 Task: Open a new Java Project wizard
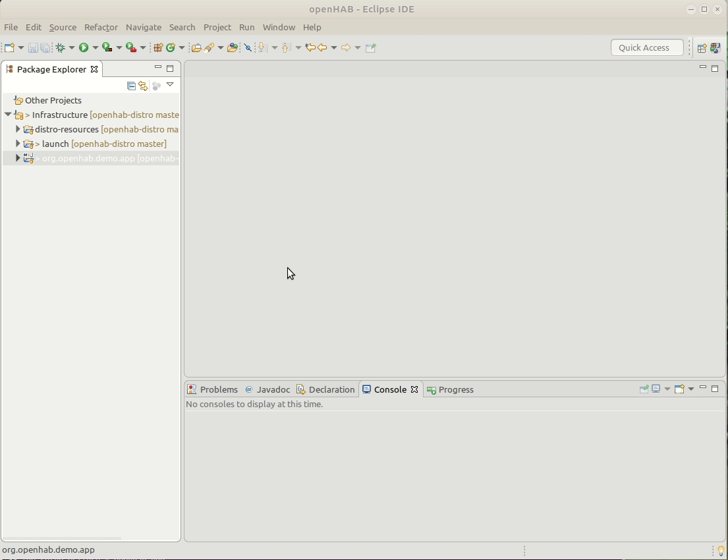tap(158, 47)
